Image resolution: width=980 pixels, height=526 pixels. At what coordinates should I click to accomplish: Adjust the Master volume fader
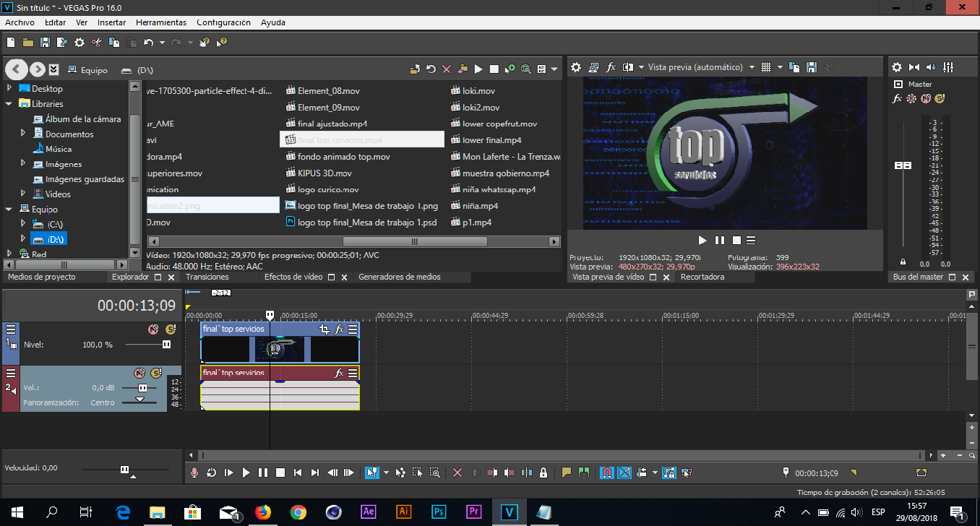click(903, 165)
